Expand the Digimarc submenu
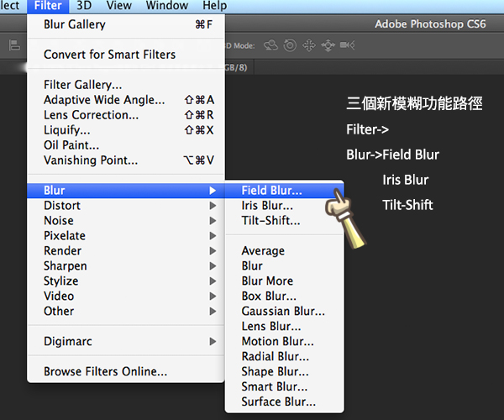Image resolution: width=504 pixels, height=420 pixels. pyautogui.click(x=126, y=342)
